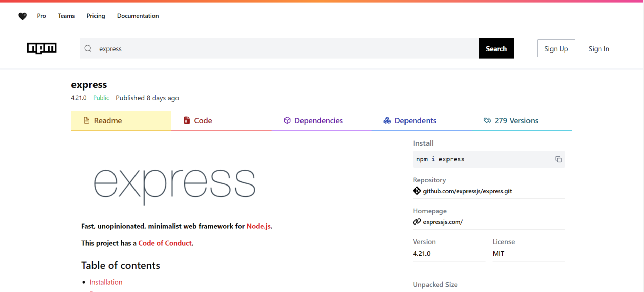
Task: Click the homepage chain link icon
Action: coord(417,222)
